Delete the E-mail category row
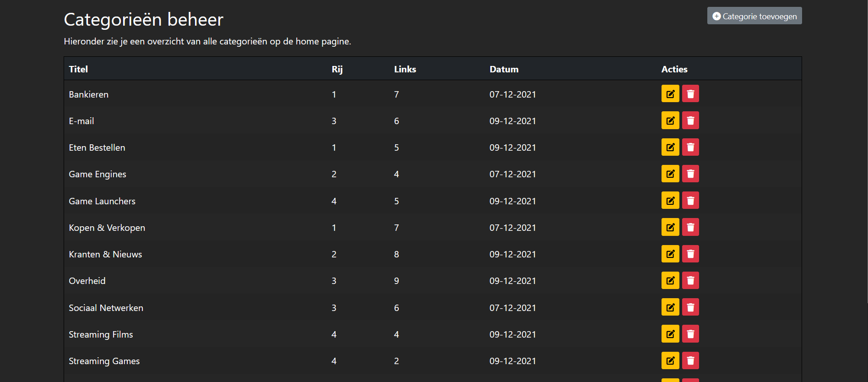This screenshot has height=382, width=868. pos(690,120)
